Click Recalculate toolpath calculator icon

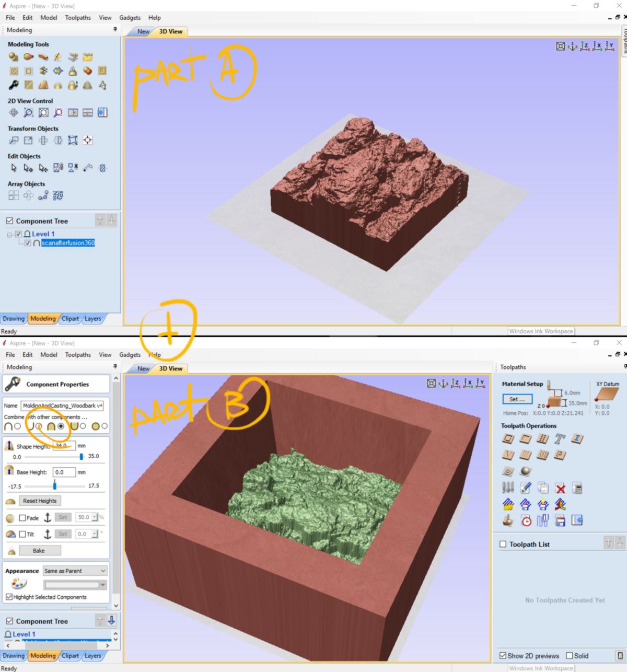[577, 489]
